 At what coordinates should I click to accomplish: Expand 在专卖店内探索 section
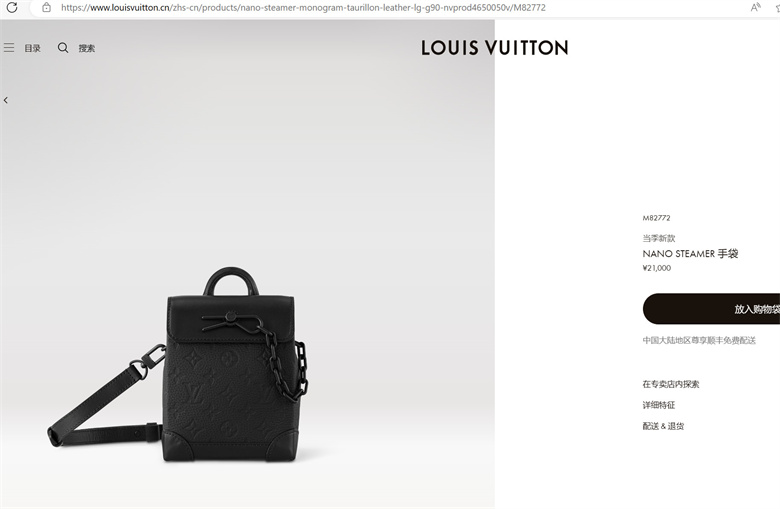tap(671, 384)
